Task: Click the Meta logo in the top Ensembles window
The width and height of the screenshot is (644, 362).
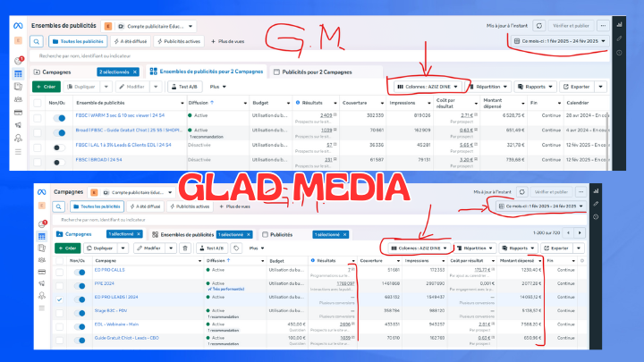Action: tap(18, 26)
